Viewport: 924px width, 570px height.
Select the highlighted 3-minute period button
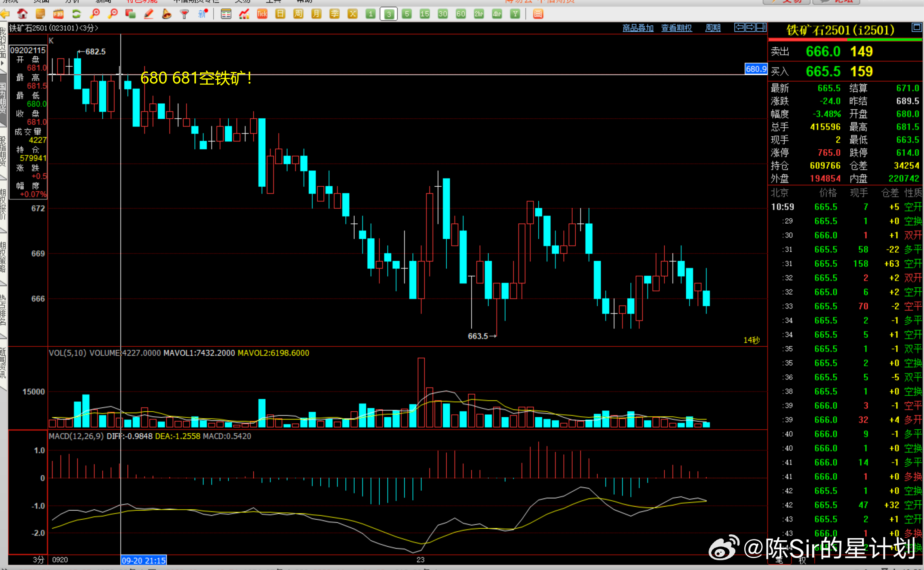click(389, 14)
